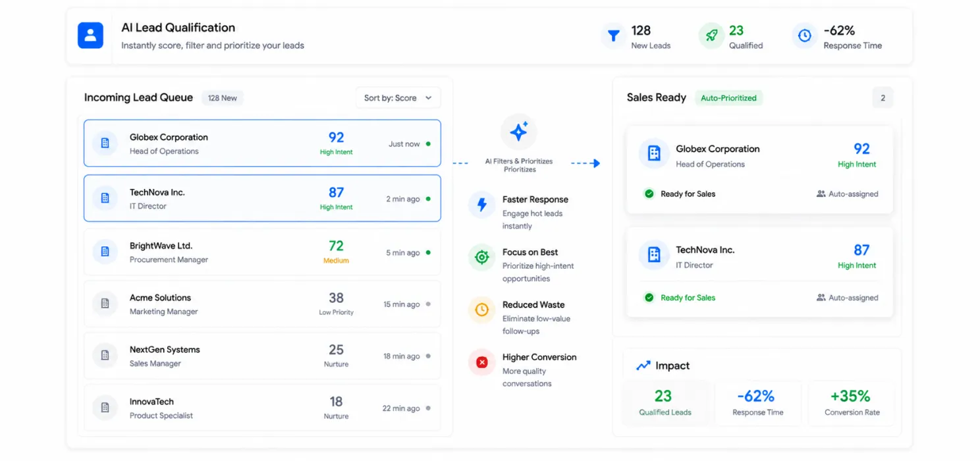Click the Faster Response lightning icon
The height and width of the screenshot is (461, 980).
click(x=481, y=205)
